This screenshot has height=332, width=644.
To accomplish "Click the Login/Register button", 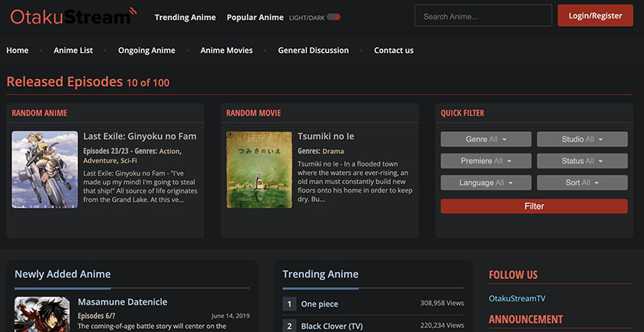I will click(595, 15).
